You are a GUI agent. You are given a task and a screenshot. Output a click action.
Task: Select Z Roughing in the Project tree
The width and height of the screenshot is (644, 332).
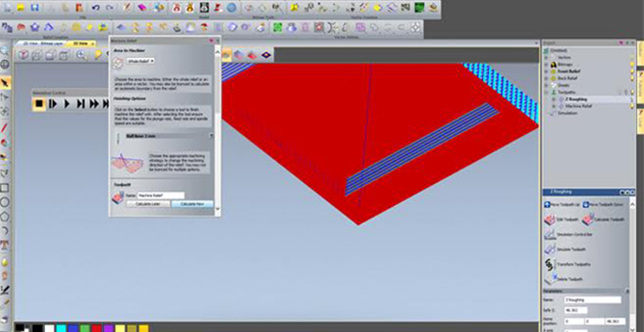point(576,99)
